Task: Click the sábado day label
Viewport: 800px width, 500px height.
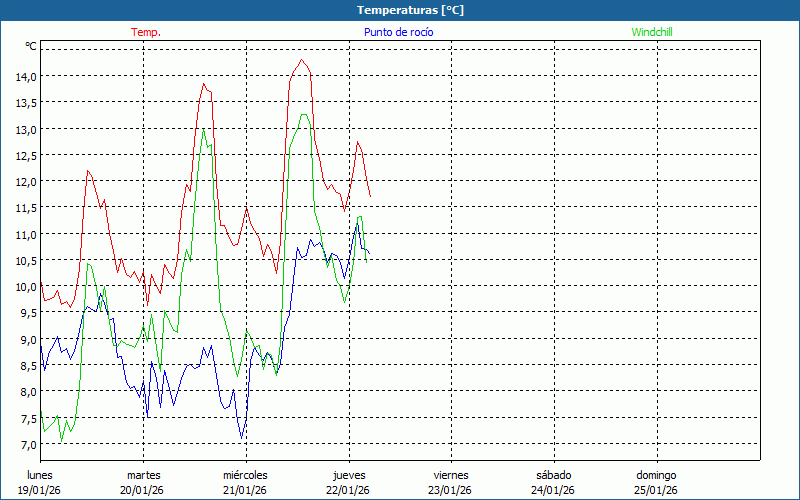Action: point(553,475)
